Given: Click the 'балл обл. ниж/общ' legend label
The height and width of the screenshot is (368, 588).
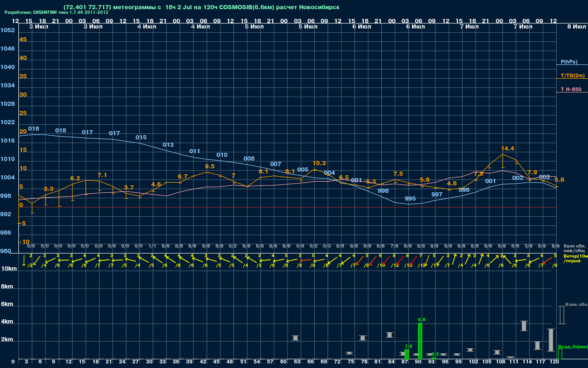Looking at the screenshot, I should click(575, 248).
